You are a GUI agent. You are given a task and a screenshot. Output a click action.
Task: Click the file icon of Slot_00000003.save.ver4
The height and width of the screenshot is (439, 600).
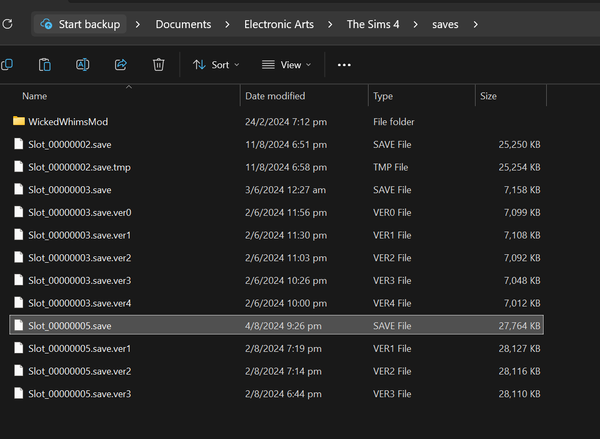[x=18, y=302]
